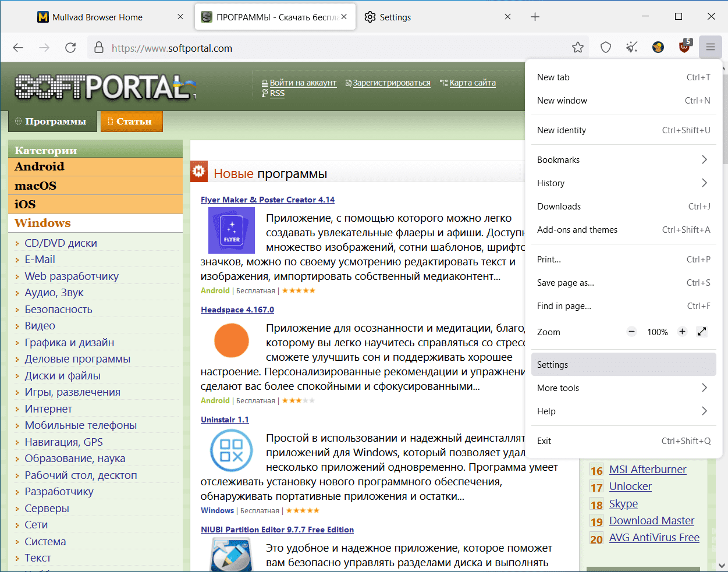
Task: Open the uBlock Origin extension icon
Action: click(x=685, y=47)
